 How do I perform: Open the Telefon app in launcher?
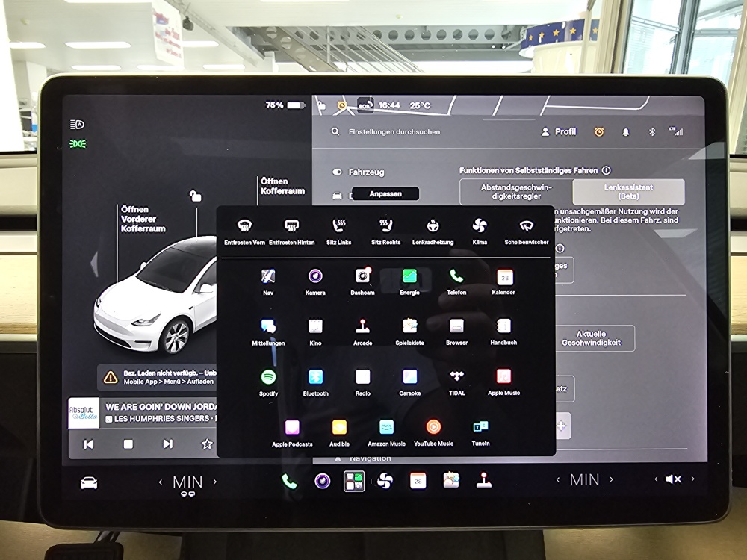coord(456,282)
